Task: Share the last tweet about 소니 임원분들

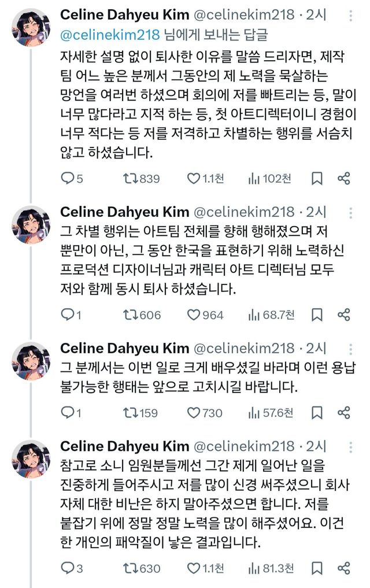Action: [343, 568]
